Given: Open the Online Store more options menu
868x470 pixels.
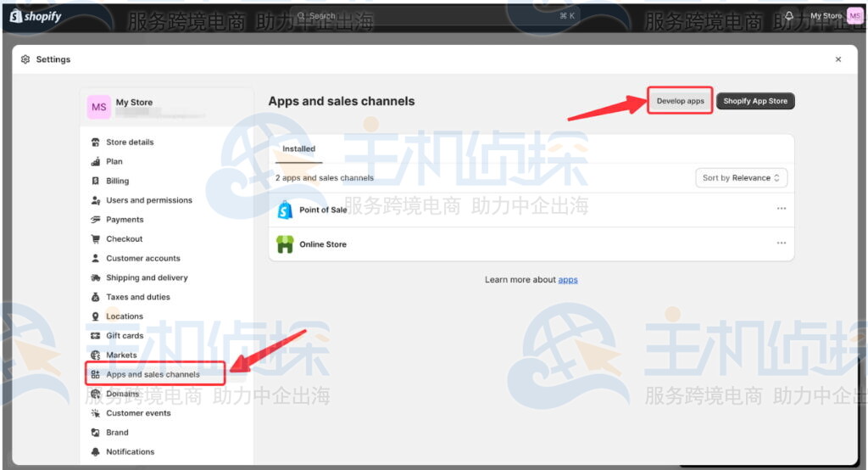Looking at the screenshot, I should [x=781, y=243].
